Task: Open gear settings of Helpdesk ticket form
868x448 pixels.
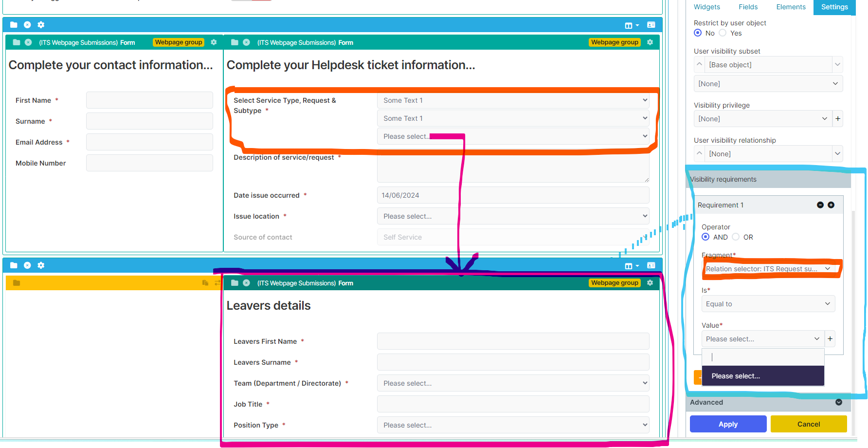Action: point(650,42)
